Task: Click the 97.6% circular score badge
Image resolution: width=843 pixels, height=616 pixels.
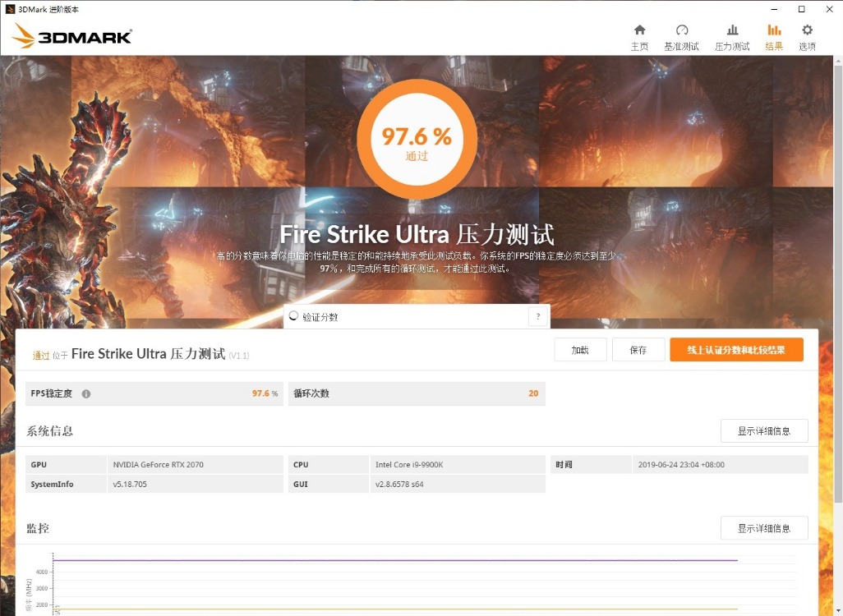Action: [x=416, y=139]
